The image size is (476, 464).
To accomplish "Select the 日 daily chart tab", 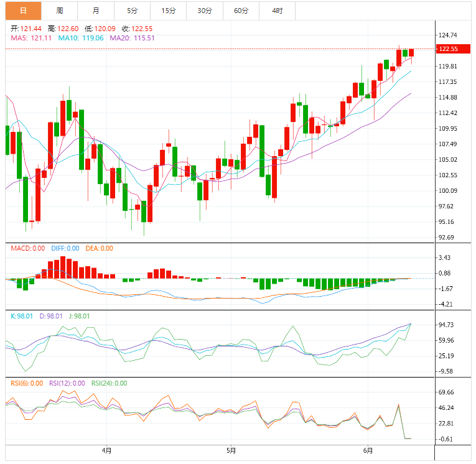I will (x=24, y=11).
